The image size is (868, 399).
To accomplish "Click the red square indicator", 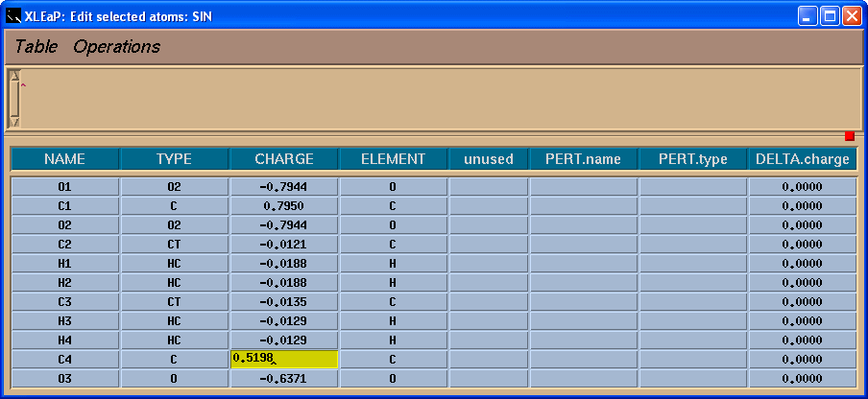I will pos(850,136).
